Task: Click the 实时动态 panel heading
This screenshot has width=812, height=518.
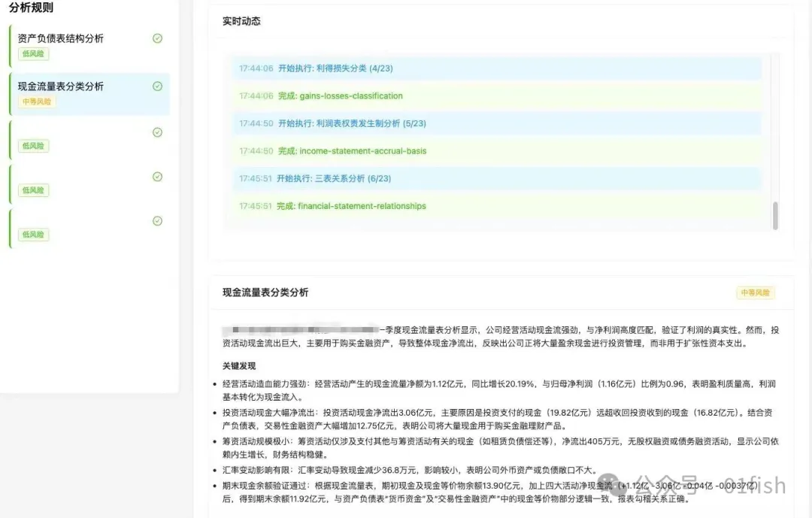Action: tap(241, 22)
